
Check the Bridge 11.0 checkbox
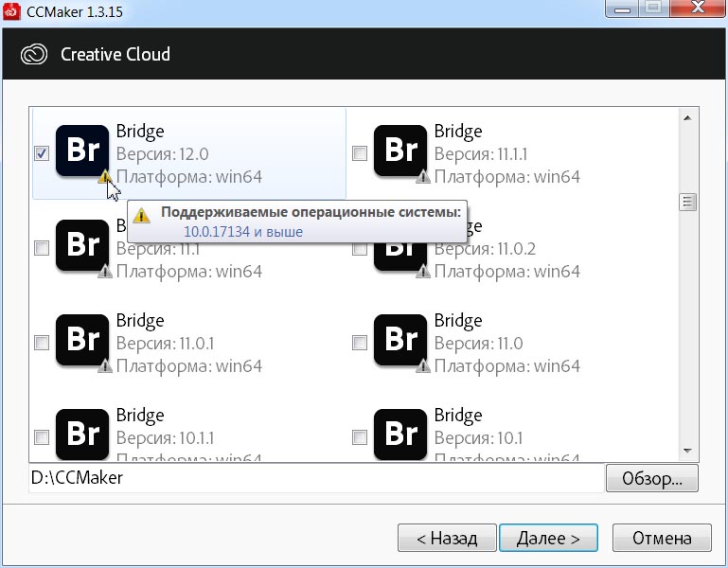(x=360, y=343)
